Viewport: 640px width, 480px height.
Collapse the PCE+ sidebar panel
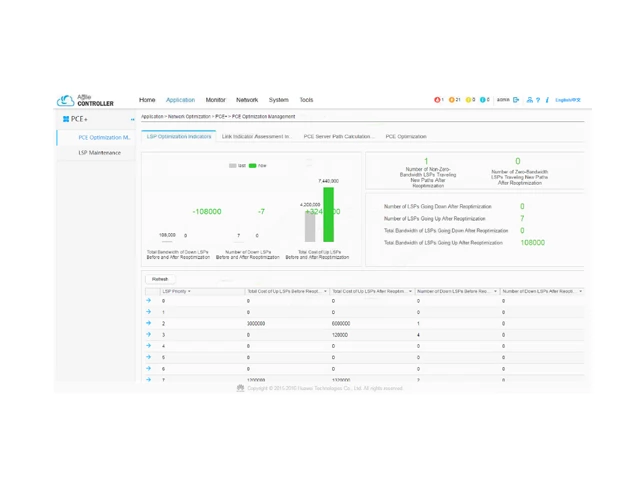pyautogui.click(x=132, y=119)
